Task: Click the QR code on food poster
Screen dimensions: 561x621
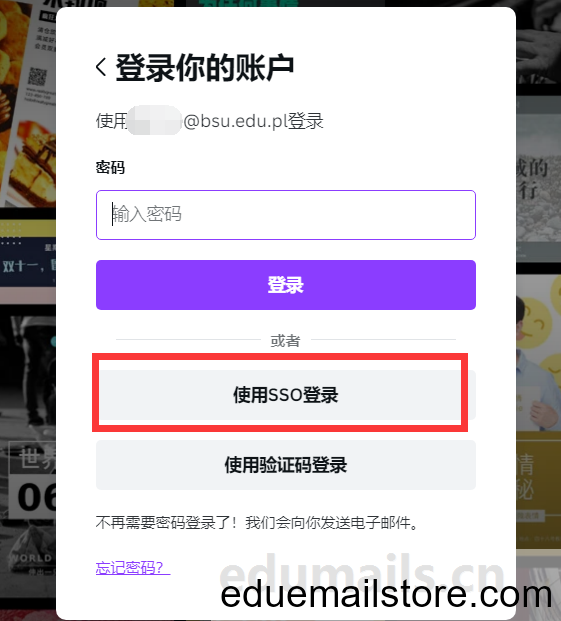Action: point(38,77)
